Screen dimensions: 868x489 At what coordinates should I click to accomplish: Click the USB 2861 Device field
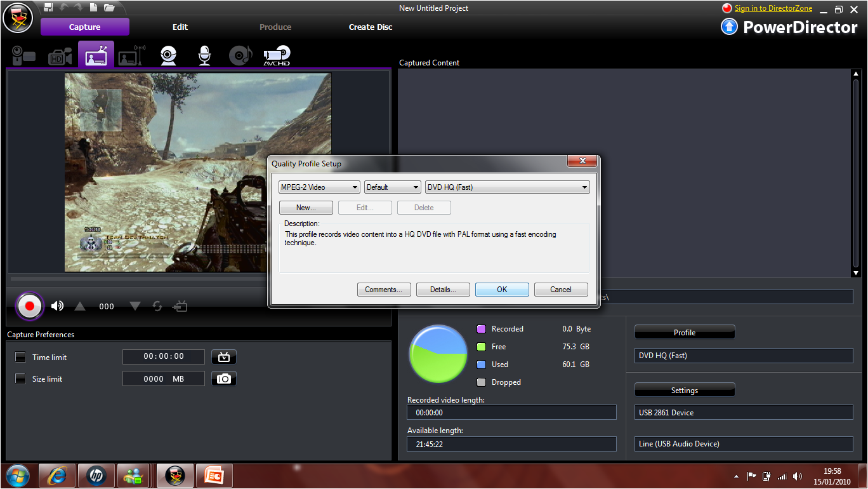coord(744,412)
